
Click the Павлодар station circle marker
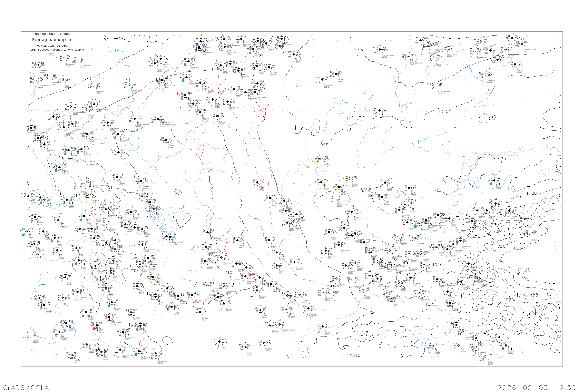click(485, 74)
